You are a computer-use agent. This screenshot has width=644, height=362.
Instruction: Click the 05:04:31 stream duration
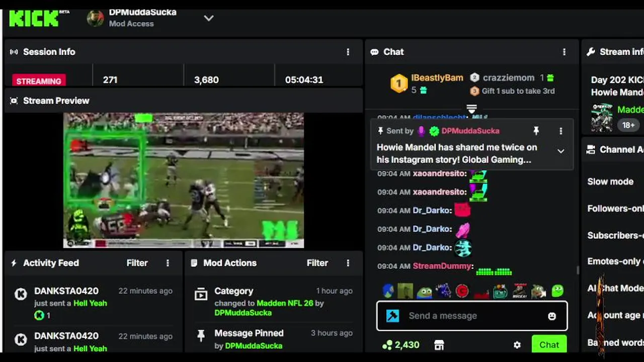coord(304,79)
